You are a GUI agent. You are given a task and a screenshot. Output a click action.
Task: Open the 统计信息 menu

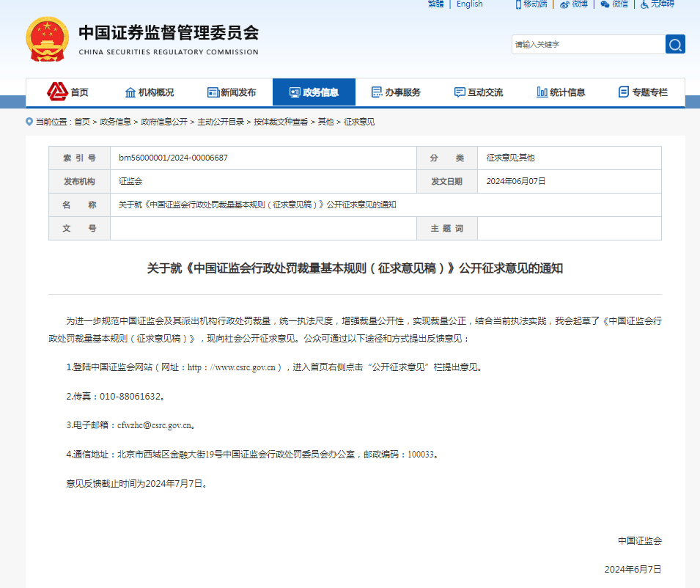pos(567,92)
